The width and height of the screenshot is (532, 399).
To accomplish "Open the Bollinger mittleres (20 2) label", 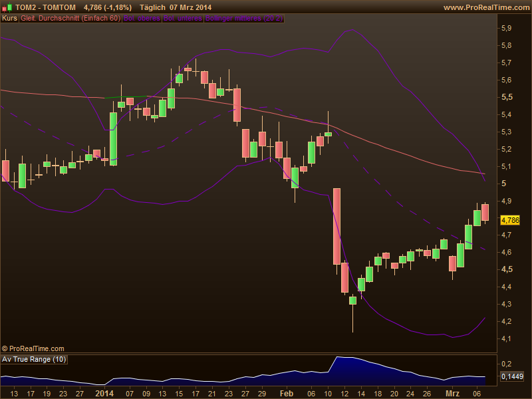I will click(243, 19).
